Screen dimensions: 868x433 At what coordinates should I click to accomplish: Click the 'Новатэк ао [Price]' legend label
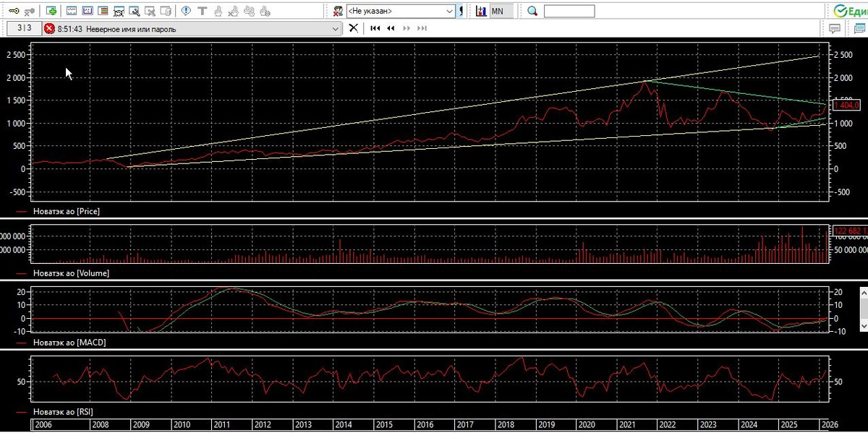[x=67, y=211]
